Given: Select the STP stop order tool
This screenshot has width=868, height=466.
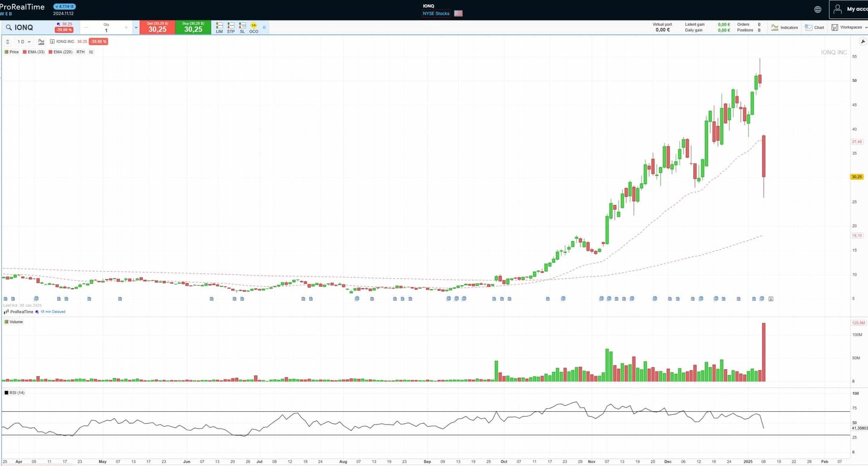Looking at the screenshot, I should [x=230, y=27].
